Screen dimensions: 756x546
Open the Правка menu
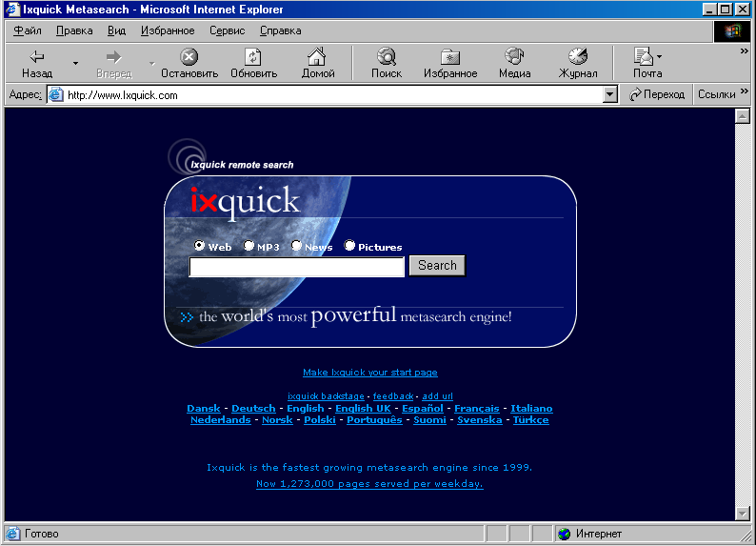[74, 30]
